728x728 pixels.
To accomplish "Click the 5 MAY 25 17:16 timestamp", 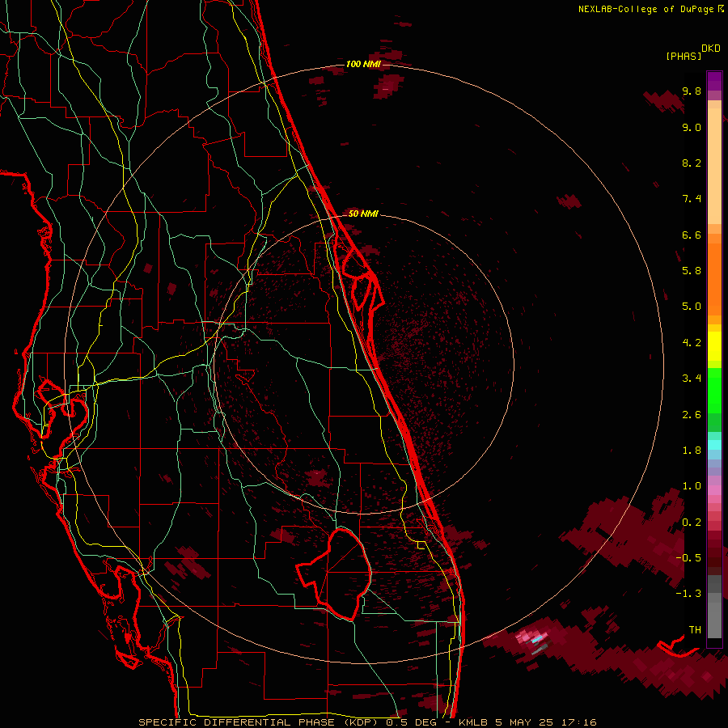I will pos(545,722).
